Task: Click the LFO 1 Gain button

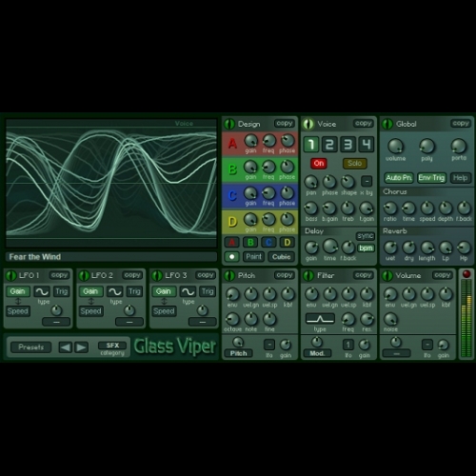Action: click(18, 291)
